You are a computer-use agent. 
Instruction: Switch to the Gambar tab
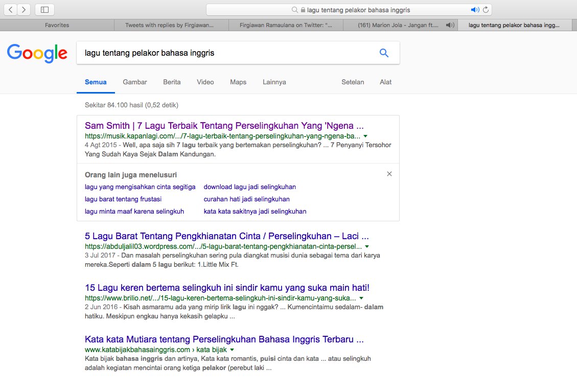(135, 82)
